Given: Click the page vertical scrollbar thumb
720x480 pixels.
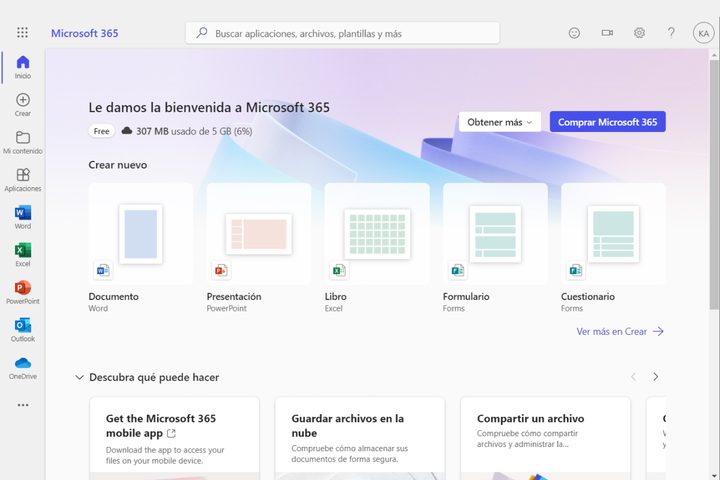Looking at the screenshot, I should pos(714,184).
